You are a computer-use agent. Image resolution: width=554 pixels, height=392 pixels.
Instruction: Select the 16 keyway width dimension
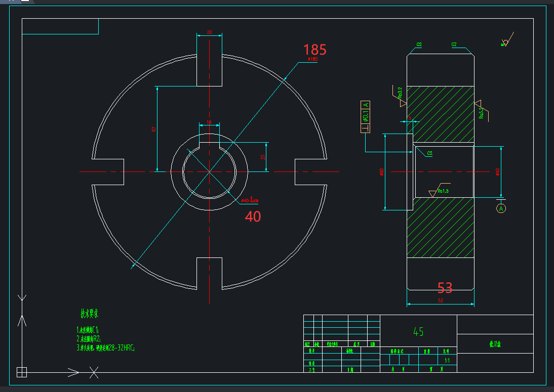tap(209, 122)
